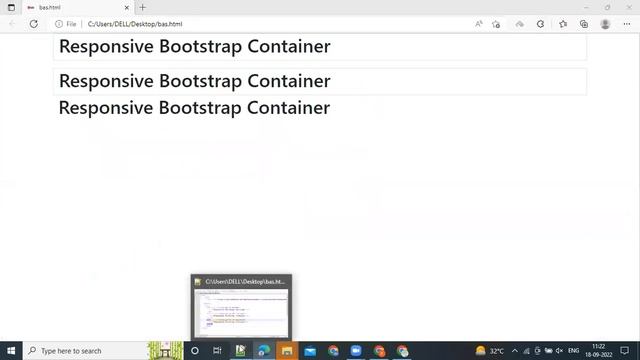This screenshot has height=360, width=640.
Task: Open the Favorites list icon
Action: tap(563, 24)
